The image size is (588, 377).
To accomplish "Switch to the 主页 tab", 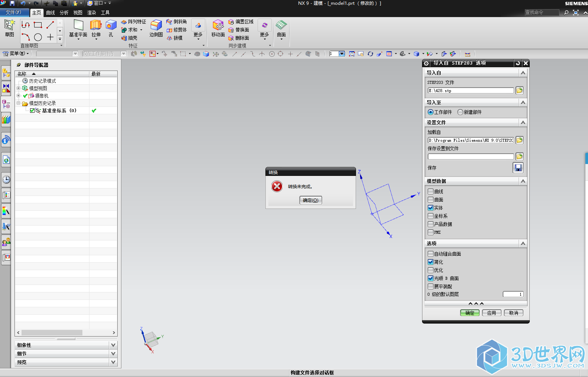I will [36, 13].
